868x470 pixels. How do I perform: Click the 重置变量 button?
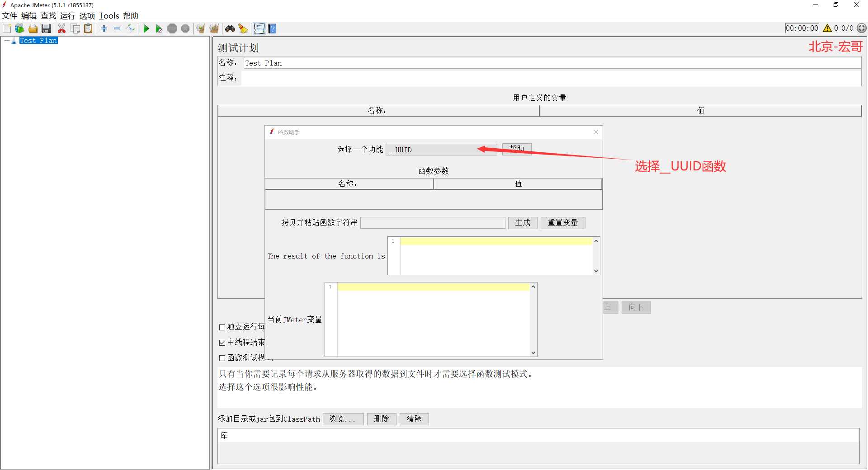tap(563, 223)
